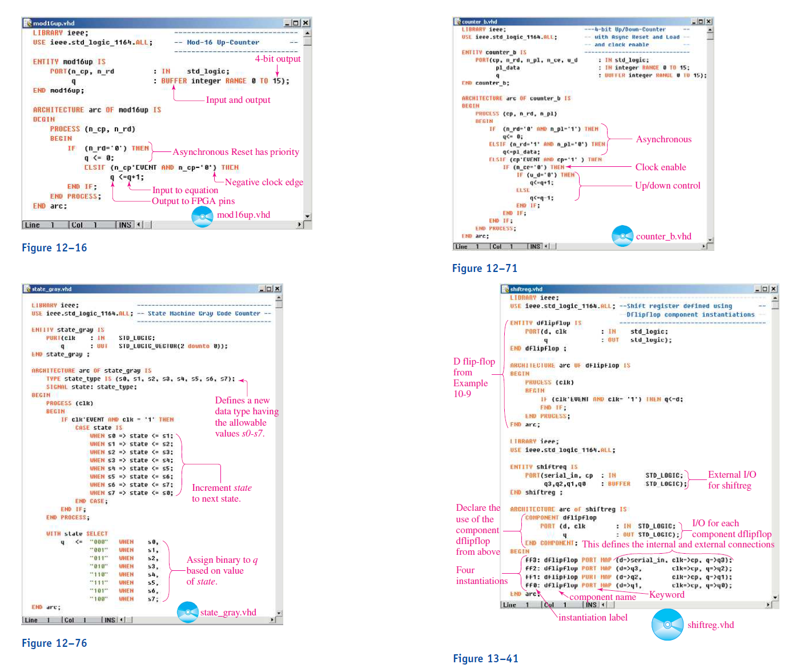Click the CD icon beside the state_gray.vhd label
This screenshot has width=812, height=668.
click(187, 612)
